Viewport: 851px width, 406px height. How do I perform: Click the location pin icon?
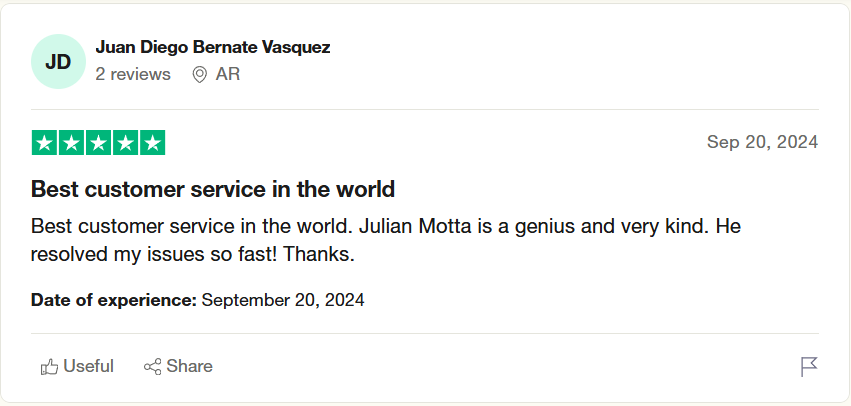click(x=199, y=75)
